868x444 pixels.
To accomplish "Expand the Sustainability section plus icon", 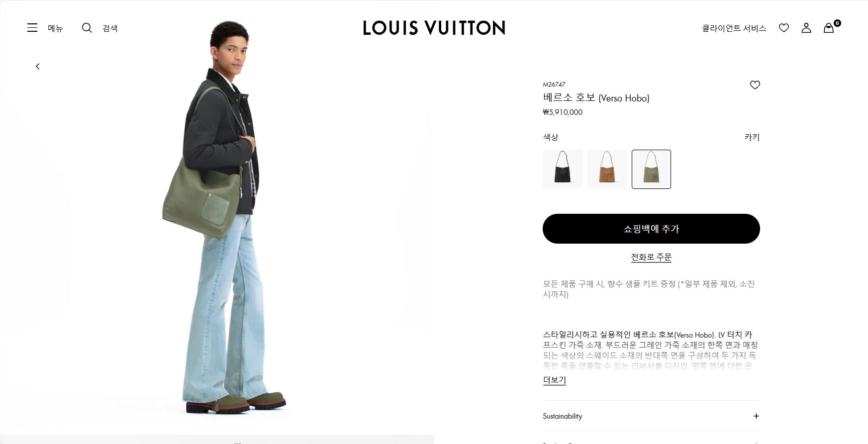I will point(756,416).
